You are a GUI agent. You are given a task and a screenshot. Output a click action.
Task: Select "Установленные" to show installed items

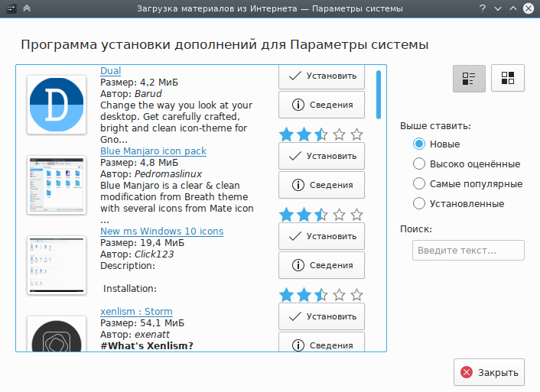tap(419, 203)
